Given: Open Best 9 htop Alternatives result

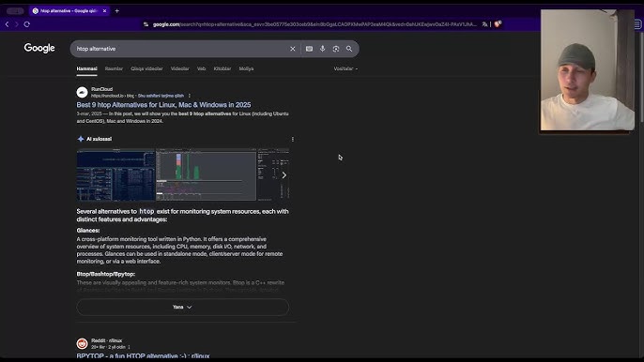Looking at the screenshot, I should click(x=163, y=105).
